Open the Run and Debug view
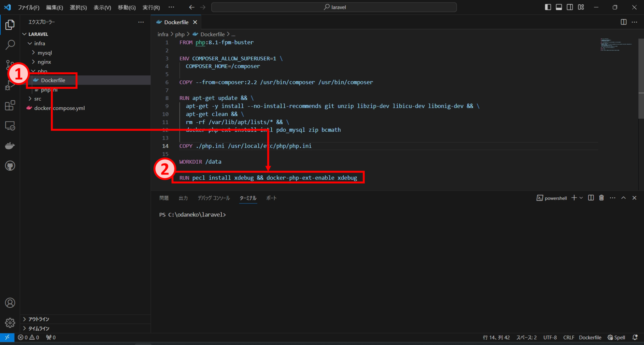The height and width of the screenshot is (345, 644). 10,85
